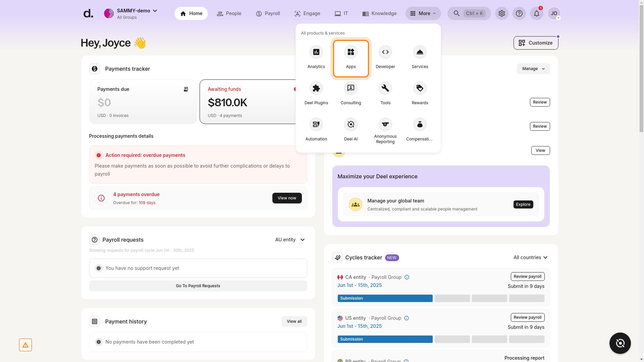
Task: Open settings gear icon
Action: pos(501,13)
